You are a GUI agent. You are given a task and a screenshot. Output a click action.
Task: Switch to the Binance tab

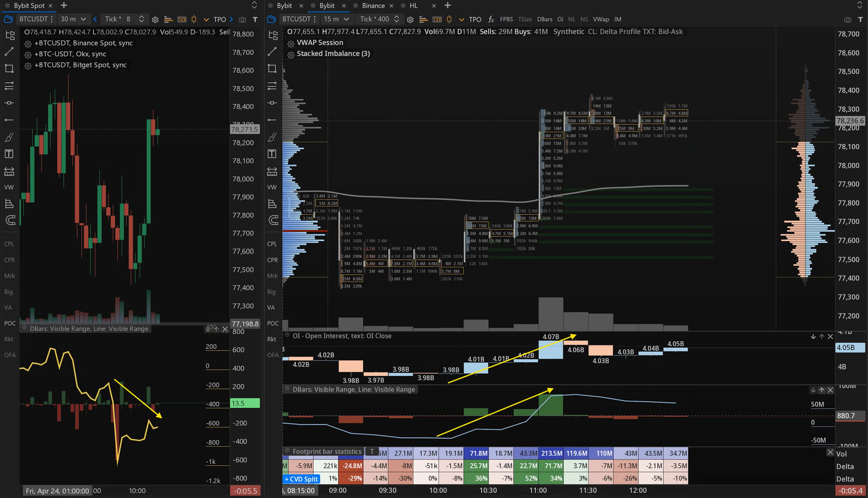click(x=373, y=5)
